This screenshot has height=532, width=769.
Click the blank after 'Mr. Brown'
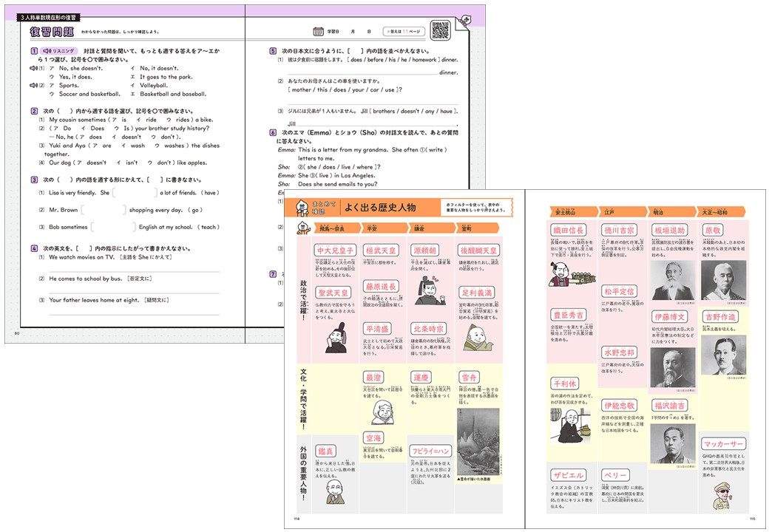[103, 210]
